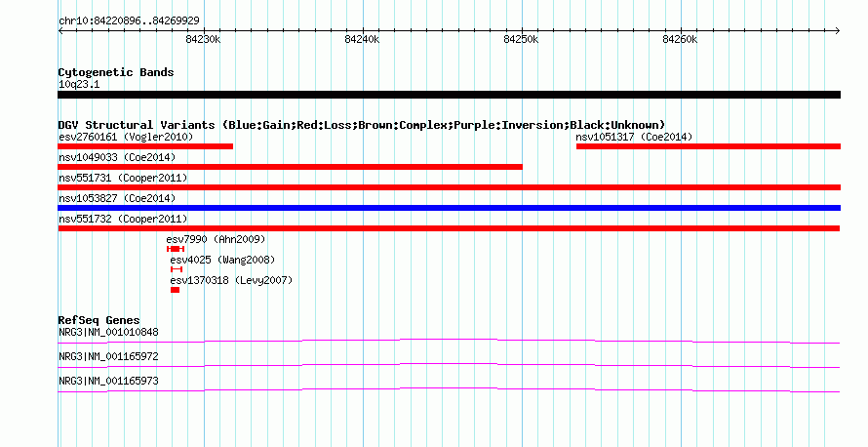The width and height of the screenshot is (868, 447).
Task: Select the nsv551732 (Cooper2011) red bar
Action: coord(449,228)
